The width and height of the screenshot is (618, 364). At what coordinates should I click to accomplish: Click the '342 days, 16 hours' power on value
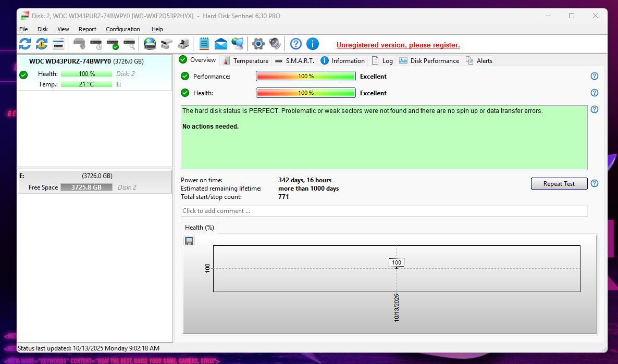[305, 180]
